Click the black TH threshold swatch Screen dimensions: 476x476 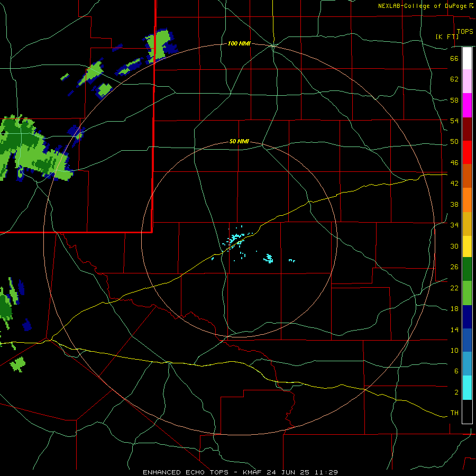pyautogui.click(x=467, y=411)
